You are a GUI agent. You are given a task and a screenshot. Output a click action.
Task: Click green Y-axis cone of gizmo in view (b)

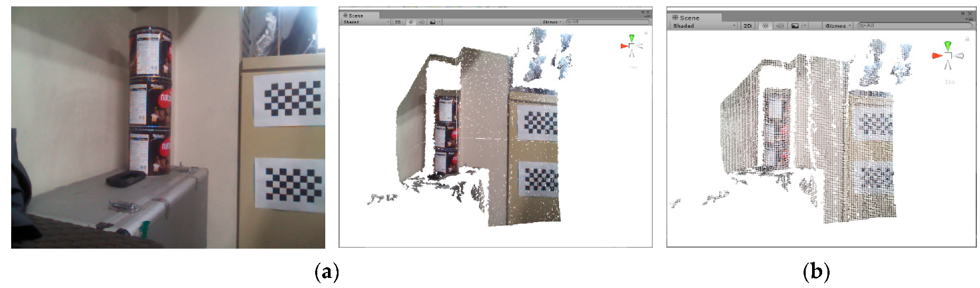click(948, 46)
